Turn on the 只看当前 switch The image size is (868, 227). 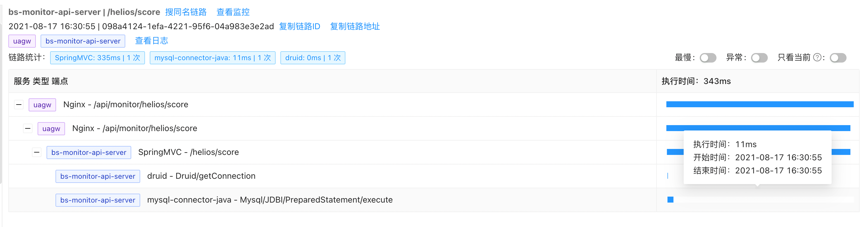(x=838, y=58)
